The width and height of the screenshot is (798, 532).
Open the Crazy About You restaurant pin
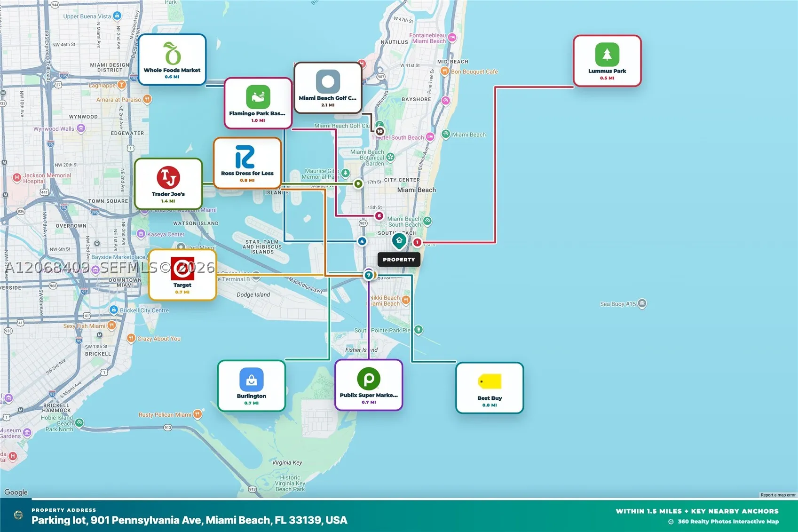pyautogui.click(x=131, y=338)
